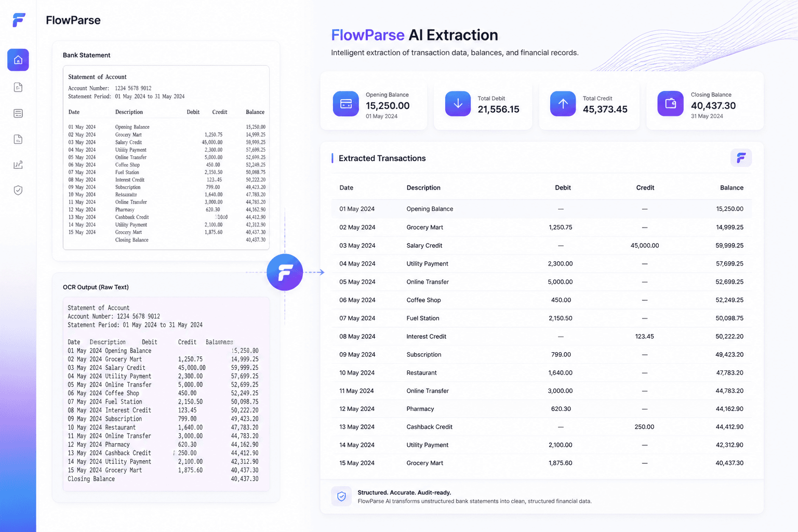This screenshot has width=798, height=532.
Task: Open the analytics chart icon in sidebar
Action: tap(18, 165)
